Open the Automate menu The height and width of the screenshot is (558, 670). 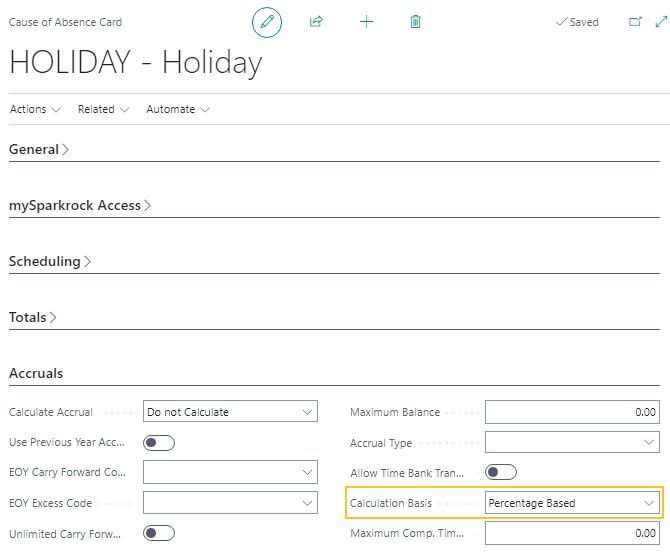point(177,109)
